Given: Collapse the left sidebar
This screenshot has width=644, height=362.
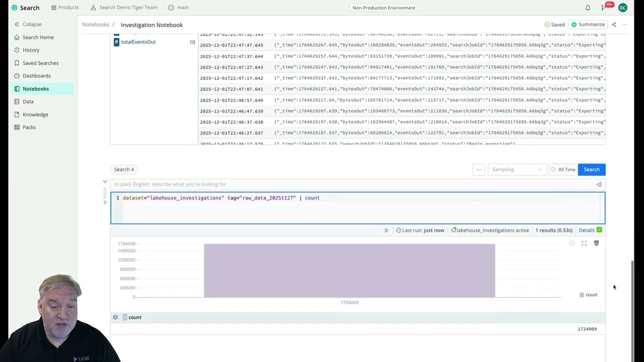Looking at the screenshot, I should point(28,24).
